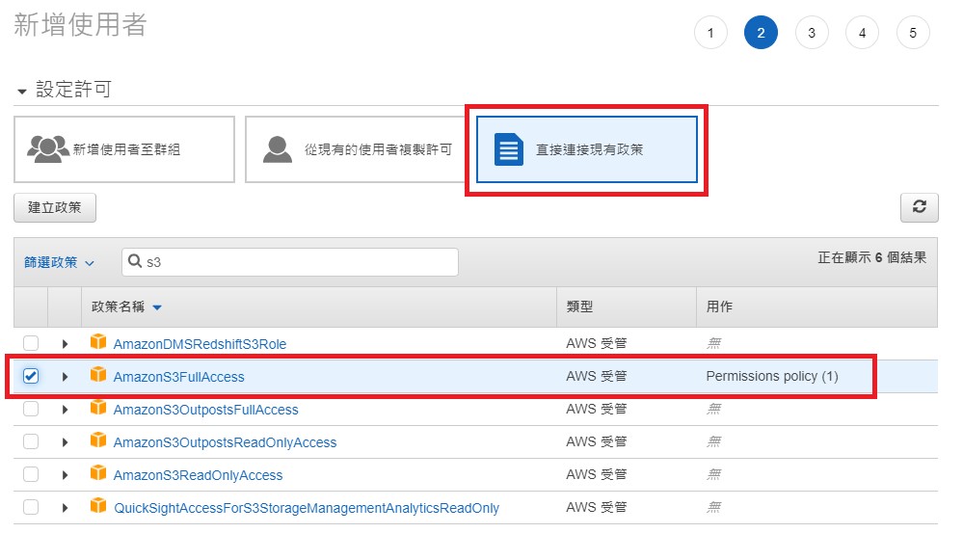Select the 從現有的使用者複製許可 option
The width and height of the screenshot is (963, 560).
[x=356, y=149]
